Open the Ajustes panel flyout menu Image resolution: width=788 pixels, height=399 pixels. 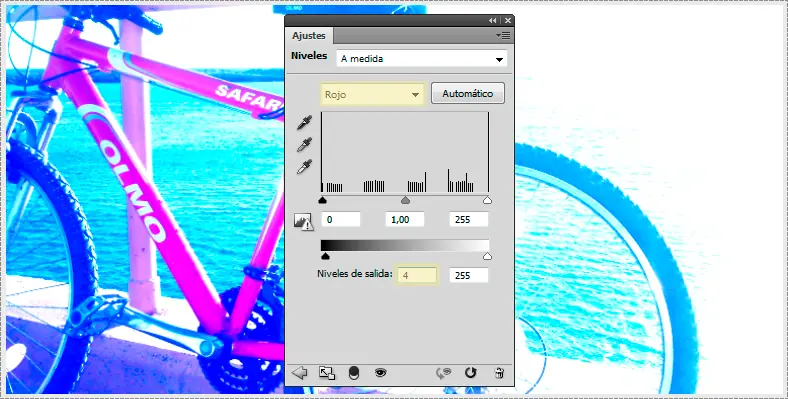point(503,35)
